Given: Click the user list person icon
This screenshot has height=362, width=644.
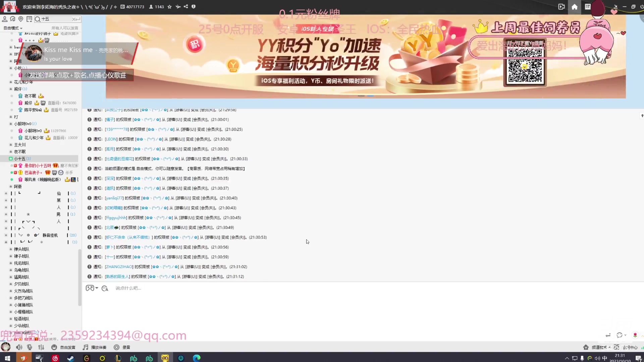Looking at the screenshot, I should click(x=5, y=19).
